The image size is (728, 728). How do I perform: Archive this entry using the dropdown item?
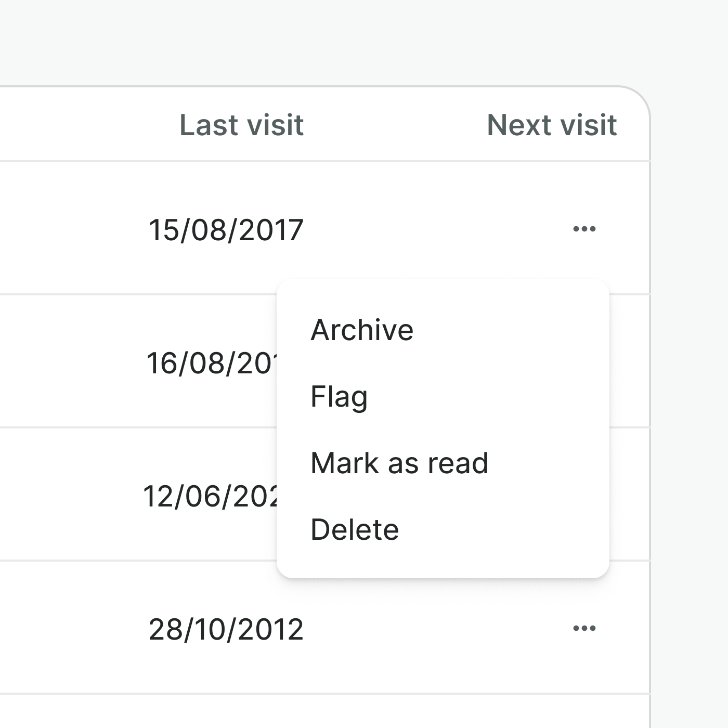tap(362, 330)
